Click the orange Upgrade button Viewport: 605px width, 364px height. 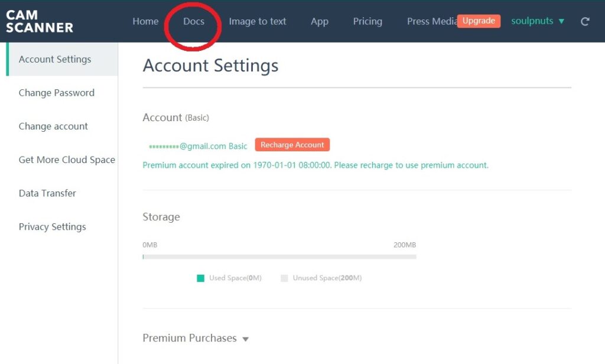pos(479,21)
